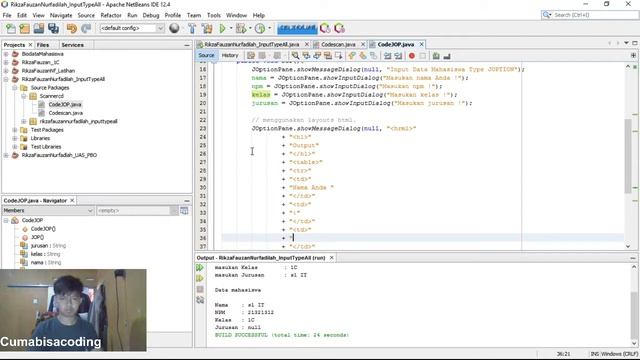640x360 pixels.
Task: Close the Projects tab
Action: [30, 45]
